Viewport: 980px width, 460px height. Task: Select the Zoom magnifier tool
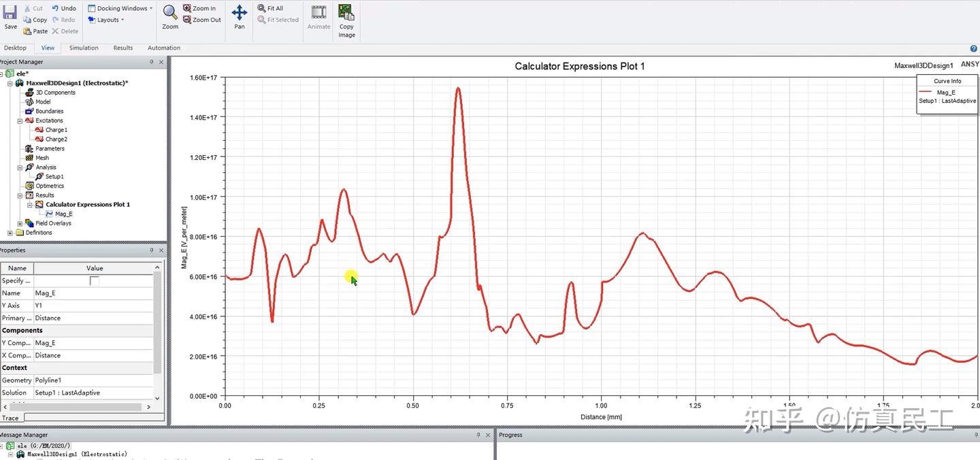170,12
